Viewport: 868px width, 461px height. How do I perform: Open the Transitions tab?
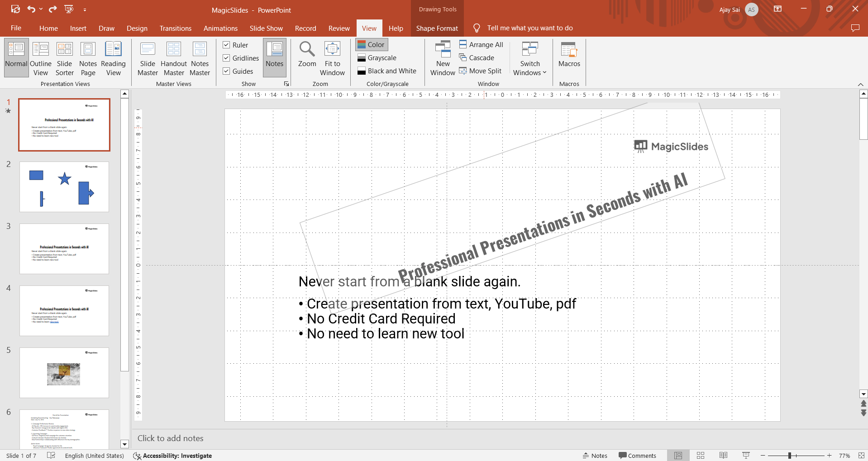[x=175, y=28]
